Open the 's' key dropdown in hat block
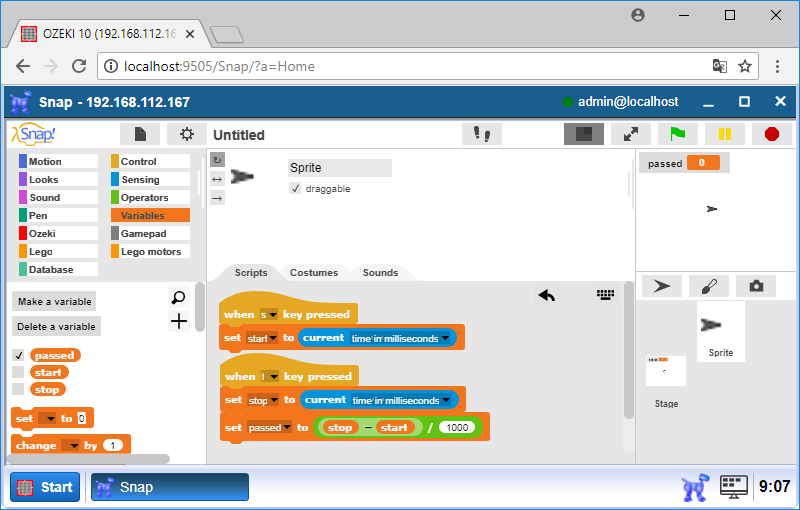800x510 pixels. (x=273, y=315)
